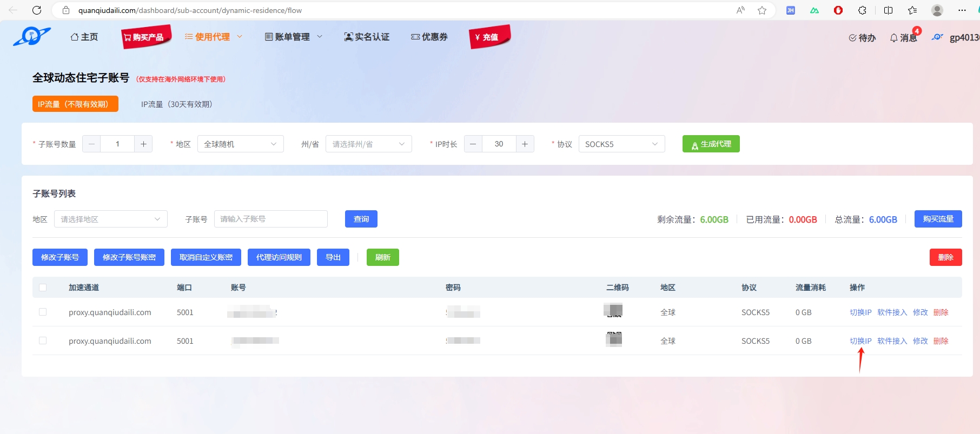
Task: Open the 账单管理 menu
Action: pyautogui.click(x=293, y=37)
